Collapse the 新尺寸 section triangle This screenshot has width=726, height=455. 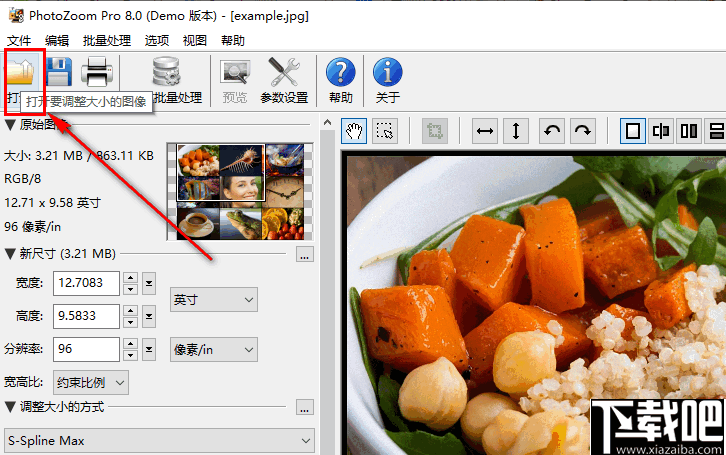pyautogui.click(x=10, y=254)
